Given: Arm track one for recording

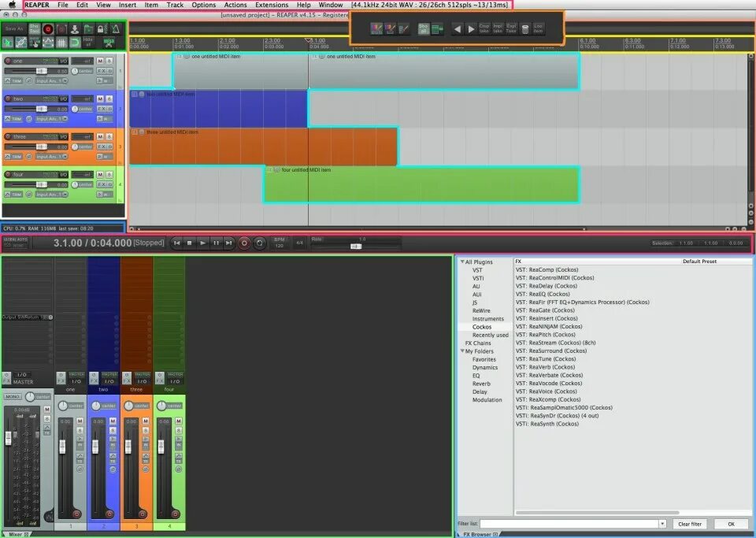Looking at the screenshot, I should coord(8,61).
